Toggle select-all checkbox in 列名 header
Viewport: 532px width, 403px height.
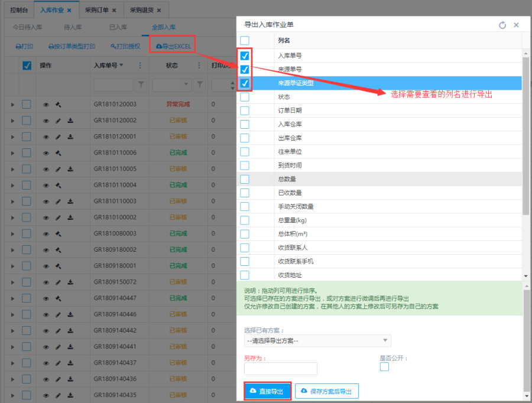coord(245,40)
